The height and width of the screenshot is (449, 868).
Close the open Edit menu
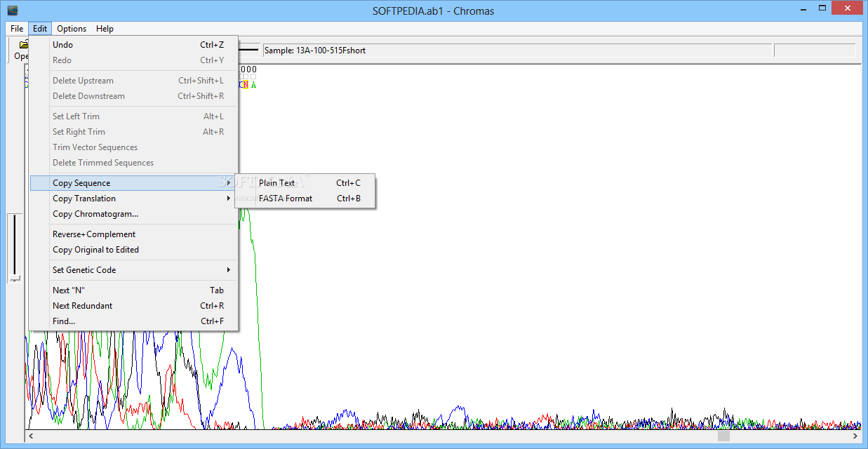[x=40, y=29]
